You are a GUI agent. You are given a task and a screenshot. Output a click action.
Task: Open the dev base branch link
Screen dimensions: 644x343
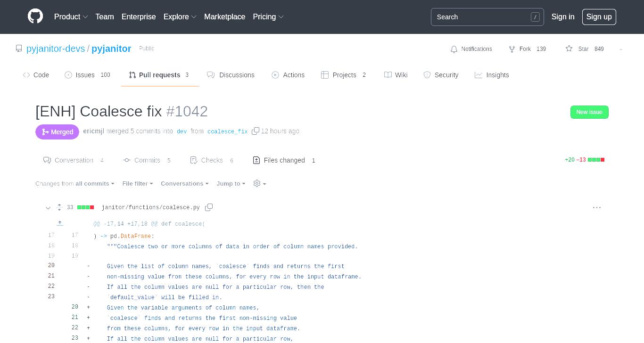[182, 131]
